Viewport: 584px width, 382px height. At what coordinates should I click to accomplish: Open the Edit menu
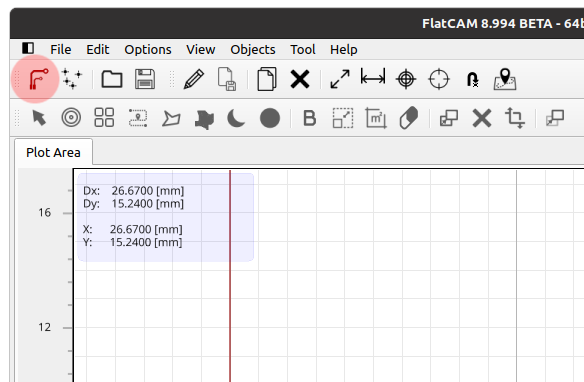click(x=98, y=49)
